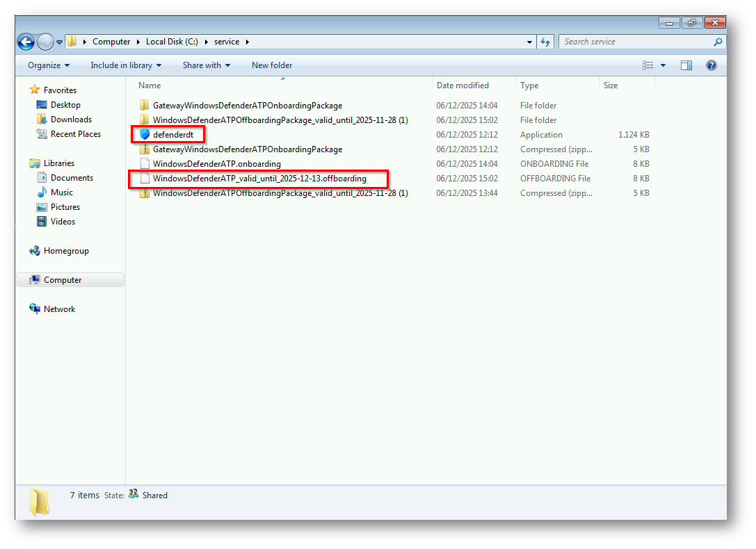Click the Change your view icon
This screenshot has height=549, width=756.
[648, 65]
